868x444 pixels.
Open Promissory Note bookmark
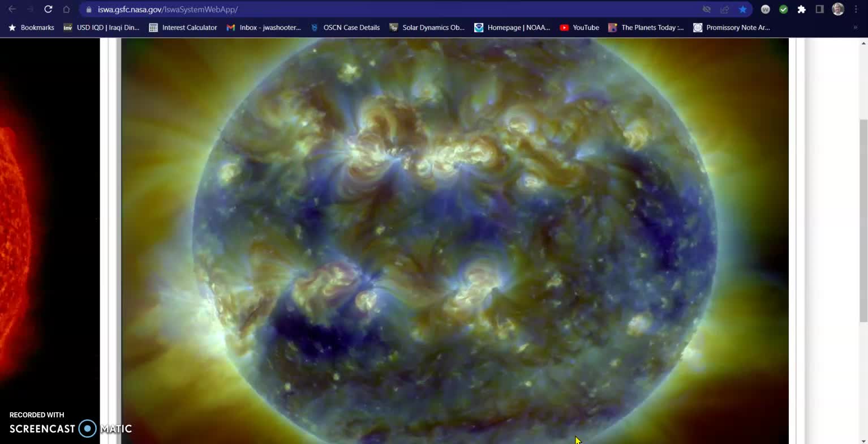tap(732, 27)
